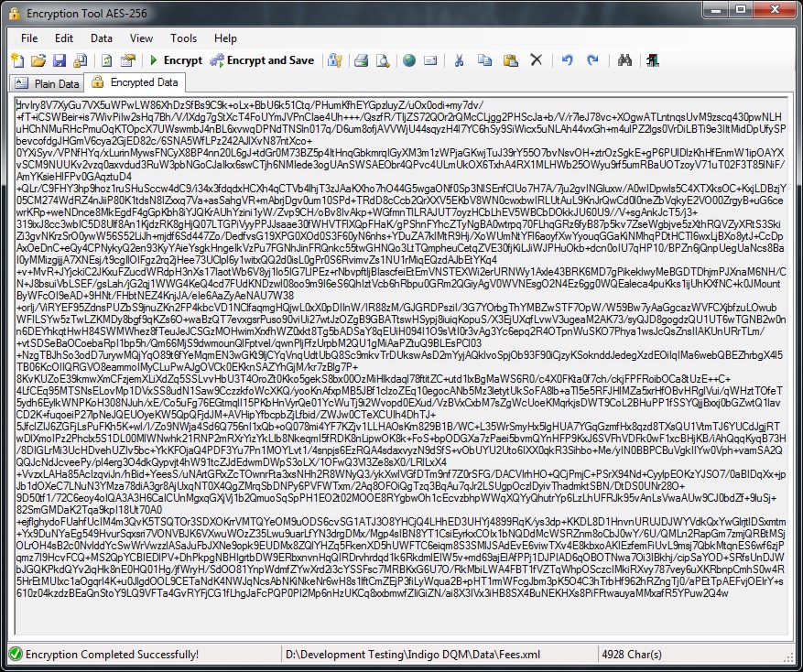Click the New file icon
Viewport: 803px width, 672px height.
pos(17,60)
